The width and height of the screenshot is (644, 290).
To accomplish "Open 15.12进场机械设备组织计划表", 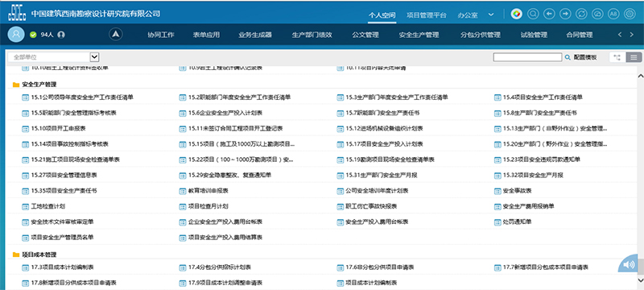I will point(385,129).
